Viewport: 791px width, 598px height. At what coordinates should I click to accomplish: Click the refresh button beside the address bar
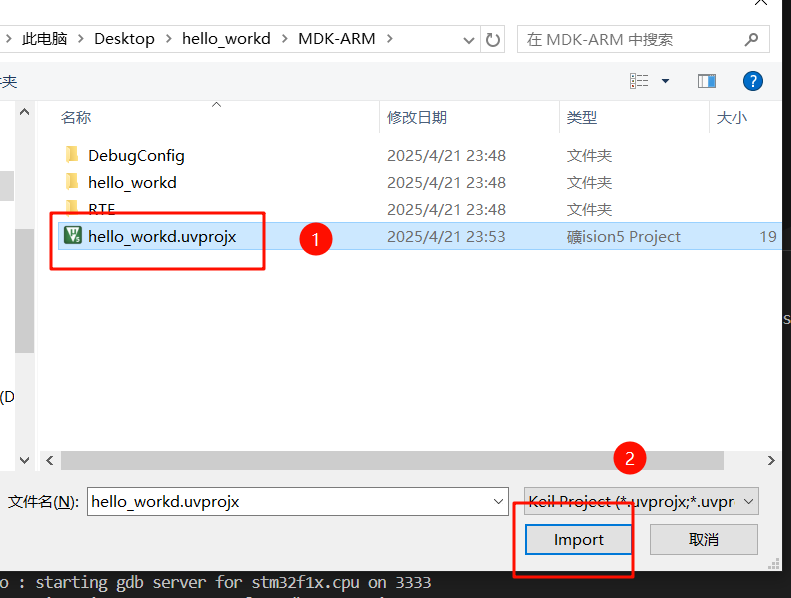click(x=492, y=39)
